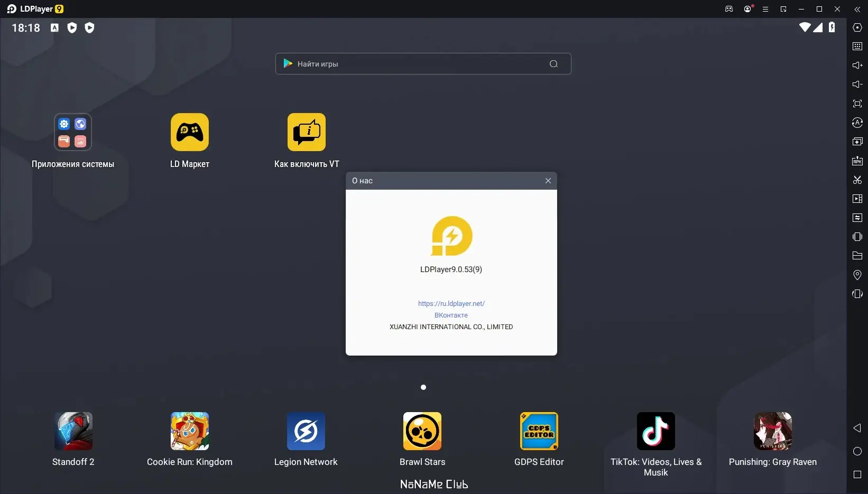This screenshot has height=494, width=868.
Task: Open the hamburger menu in title bar
Action: [x=765, y=9]
